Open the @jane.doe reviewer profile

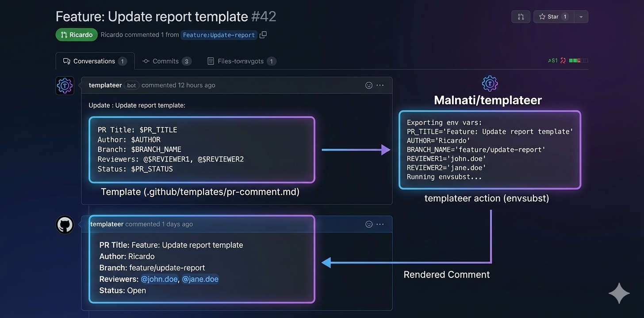pyautogui.click(x=200, y=279)
